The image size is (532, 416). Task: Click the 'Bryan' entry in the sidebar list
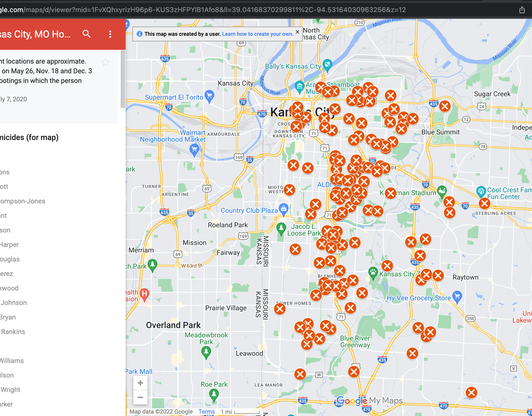[x=8, y=317]
